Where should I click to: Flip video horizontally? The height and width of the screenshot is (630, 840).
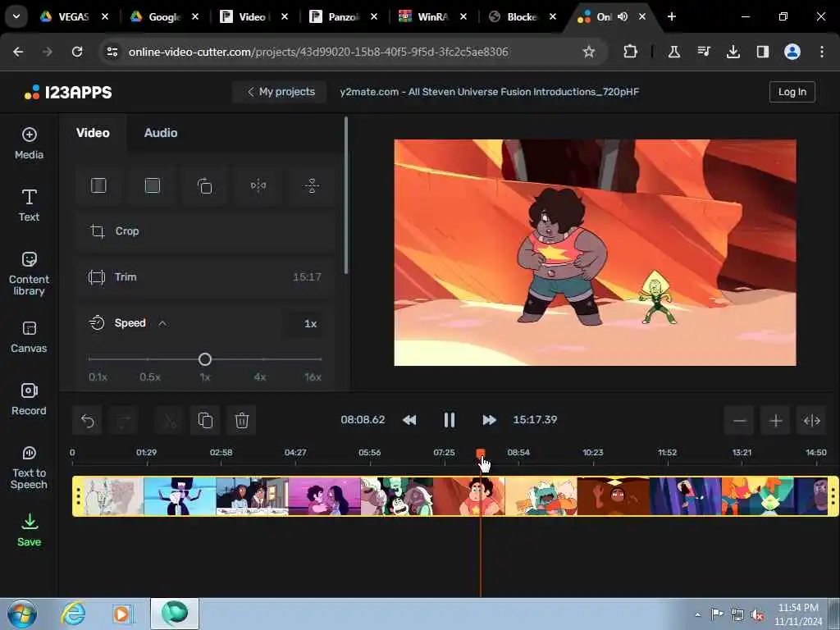point(258,186)
